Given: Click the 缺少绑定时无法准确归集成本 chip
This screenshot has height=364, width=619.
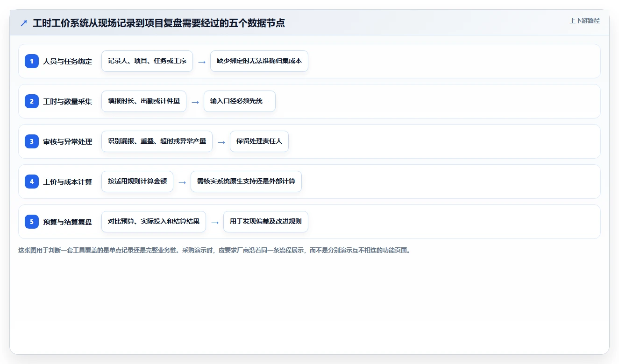Looking at the screenshot, I should [x=259, y=61].
